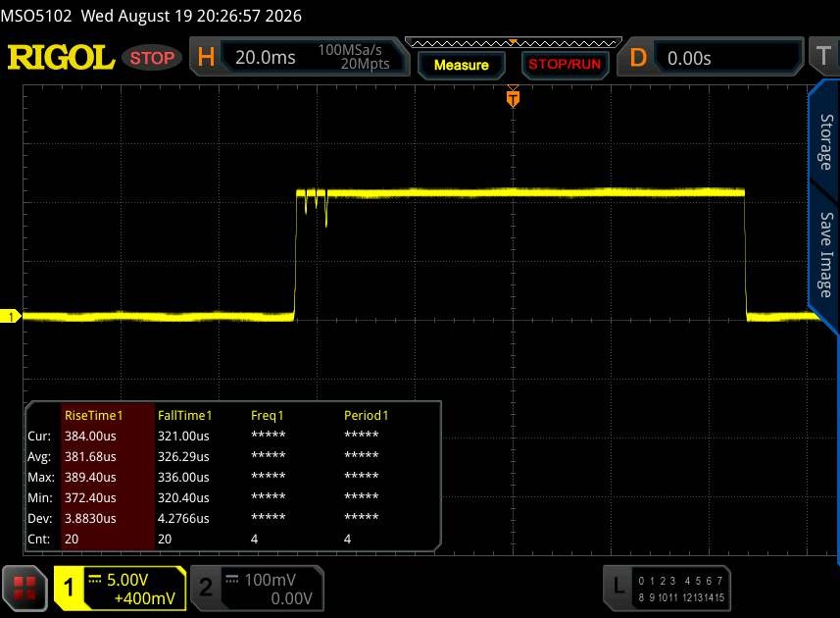Select the orange trigger position T marker
The width and height of the screenshot is (840, 618).
point(513,99)
